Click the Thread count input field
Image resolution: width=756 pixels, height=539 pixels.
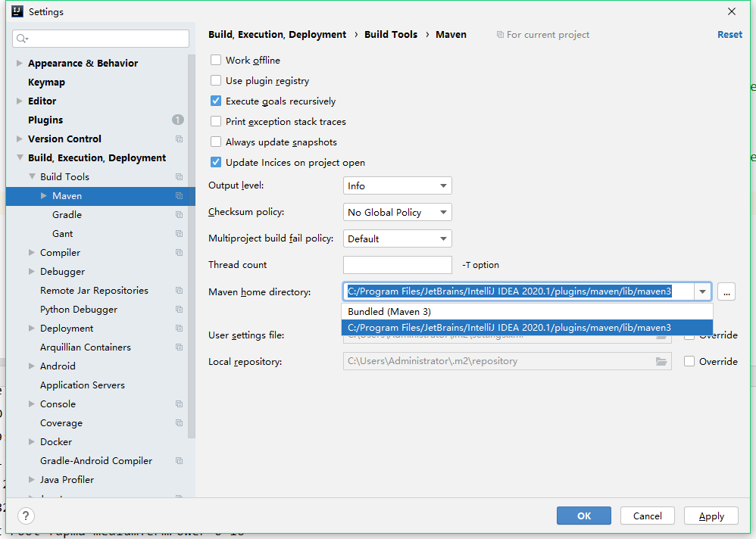397,265
